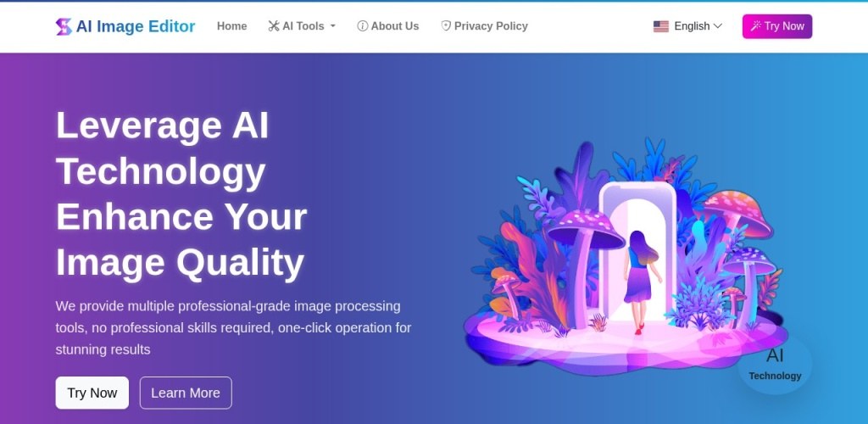This screenshot has height=424, width=868.
Task: Click the tools wrench icon beside AI Tools
Action: tap(274, 26)
